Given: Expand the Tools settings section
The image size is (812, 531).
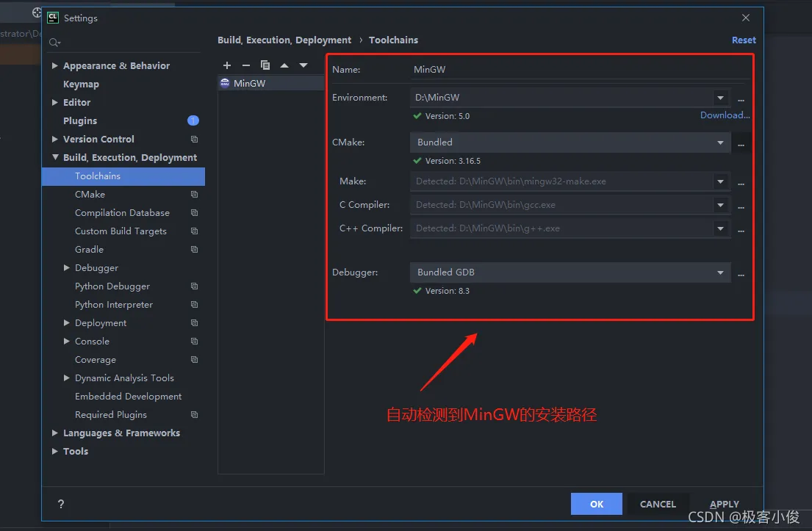Looking at the screenshot, I should coord(55,451).
